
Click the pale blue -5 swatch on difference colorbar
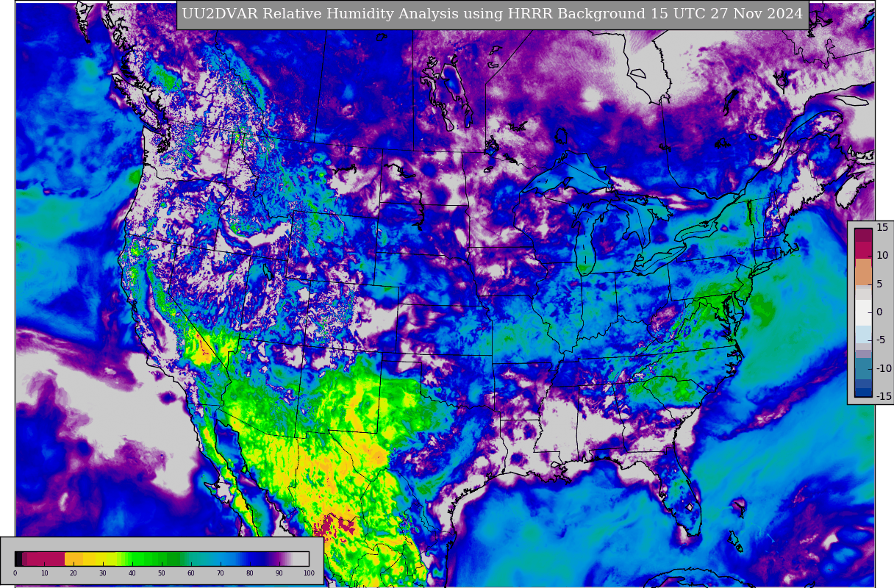[863, 334]
